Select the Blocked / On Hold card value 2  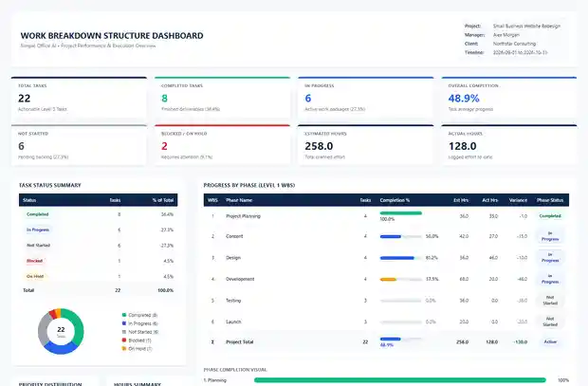[164, 146]
